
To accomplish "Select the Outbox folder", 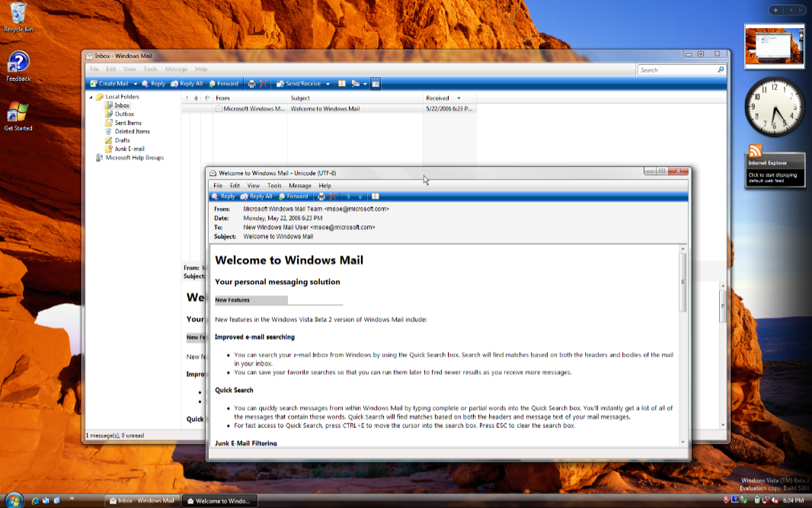I will click(x=119, y=114).
